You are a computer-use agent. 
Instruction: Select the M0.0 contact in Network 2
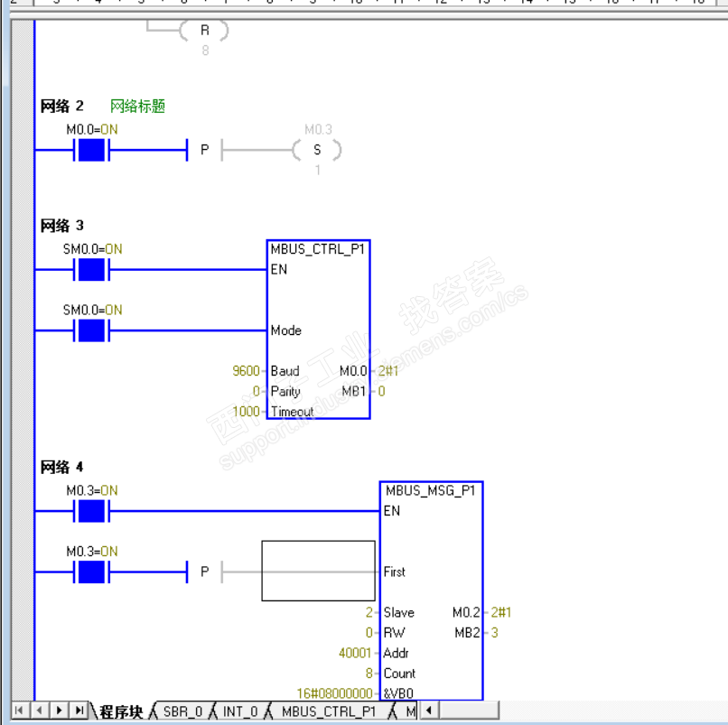click(91, 150)
